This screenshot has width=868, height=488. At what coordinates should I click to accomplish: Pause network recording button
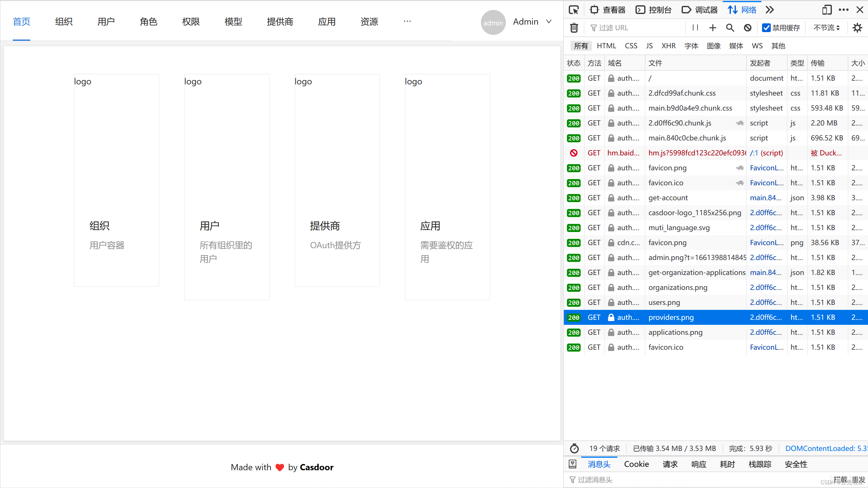695,28
